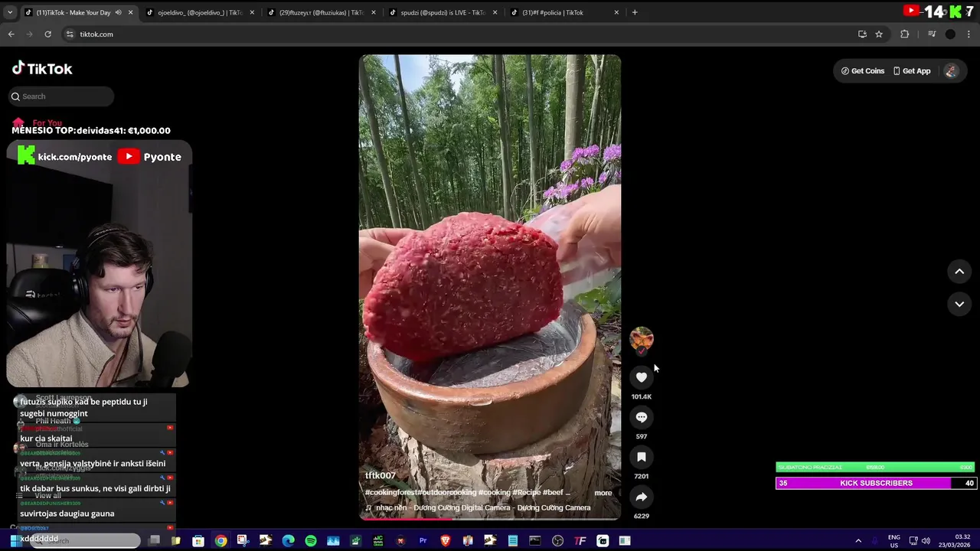
Task: Open the TF app in the taskbar
Action: pyautogui.click(x=580, y=541)
